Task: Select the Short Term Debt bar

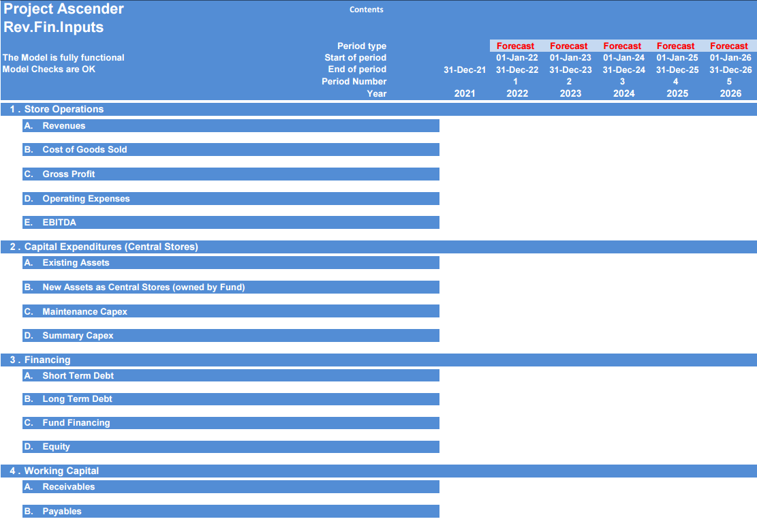Action: point(231,375)
